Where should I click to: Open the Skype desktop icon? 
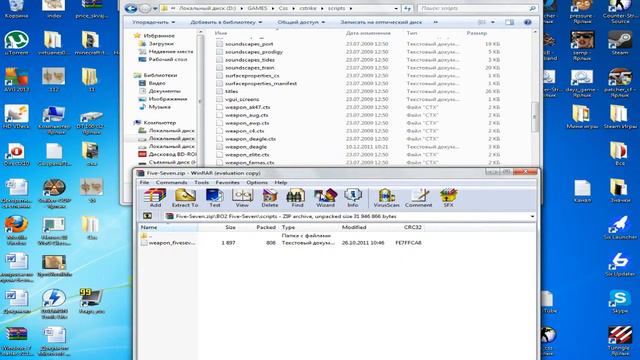(620, 301)
